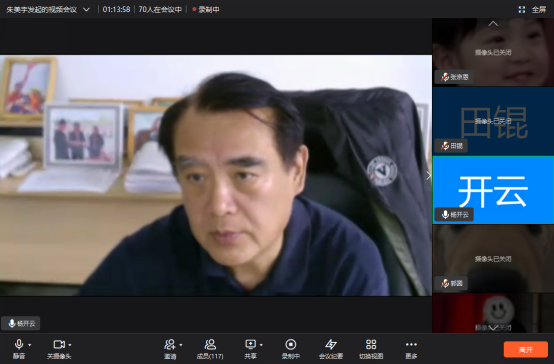Turn off camera via 关摄像头 icon
The image size is (554, 364).
point(59,348)
